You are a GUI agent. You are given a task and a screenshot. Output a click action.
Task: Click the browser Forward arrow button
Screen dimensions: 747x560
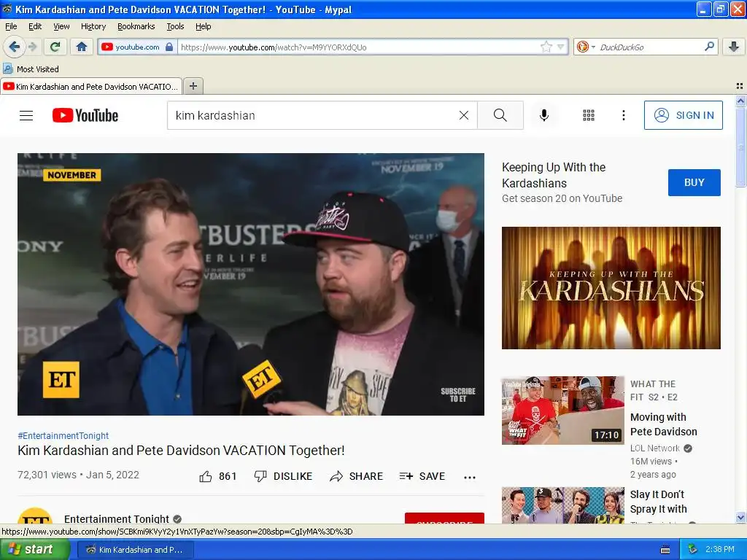tap(32, 47)
